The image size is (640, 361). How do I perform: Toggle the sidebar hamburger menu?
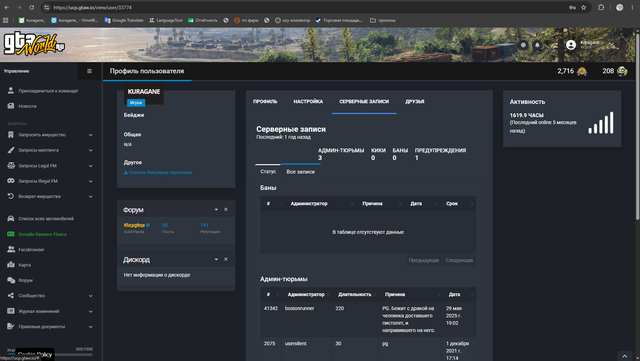click(89, 71)
